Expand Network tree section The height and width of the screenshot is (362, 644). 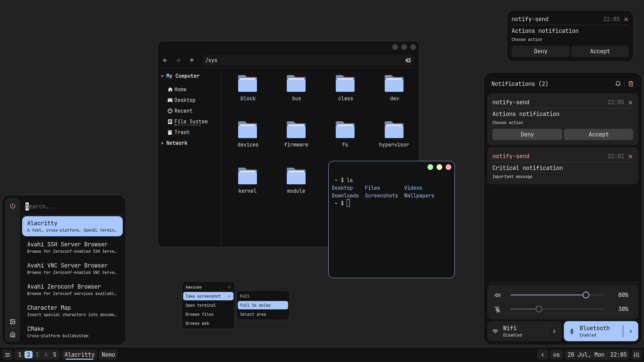point(162,143)
